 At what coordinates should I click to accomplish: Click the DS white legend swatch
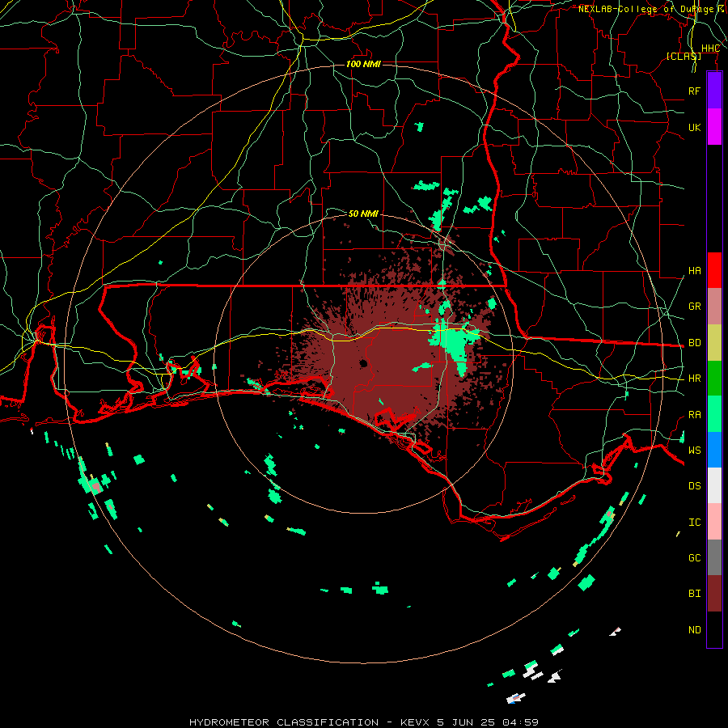click(714, 485)
